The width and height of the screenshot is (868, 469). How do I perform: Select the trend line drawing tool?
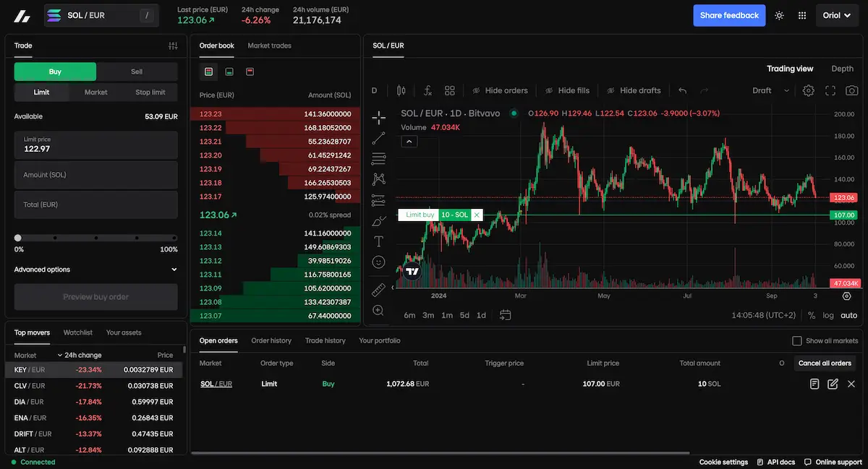point(378,138)
